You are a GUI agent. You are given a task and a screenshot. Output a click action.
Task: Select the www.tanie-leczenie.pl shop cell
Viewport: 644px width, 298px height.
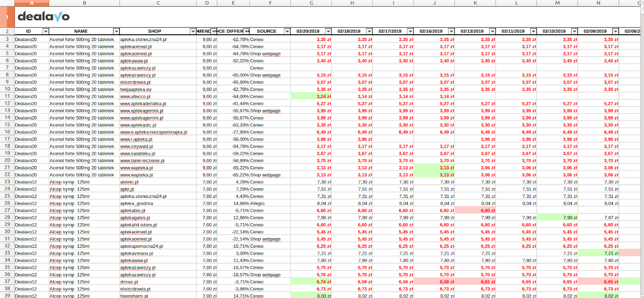point(158,160)
